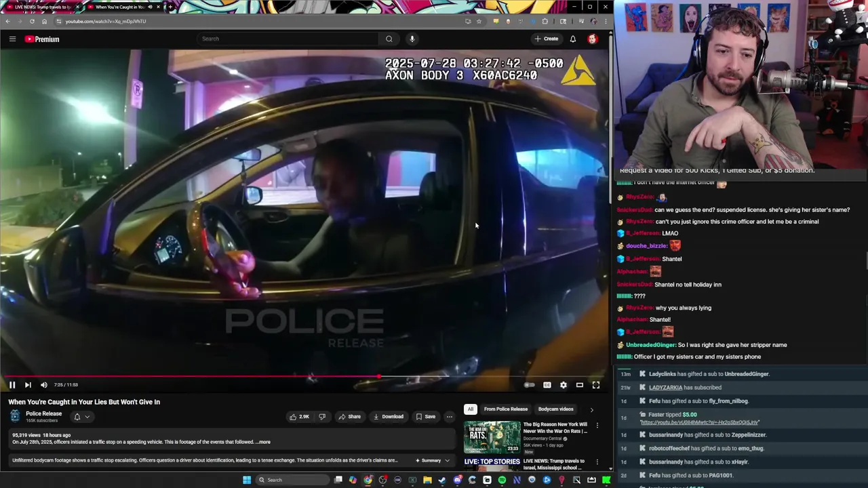Open options for The Big Reason New York video

click(x=597, y=426)
